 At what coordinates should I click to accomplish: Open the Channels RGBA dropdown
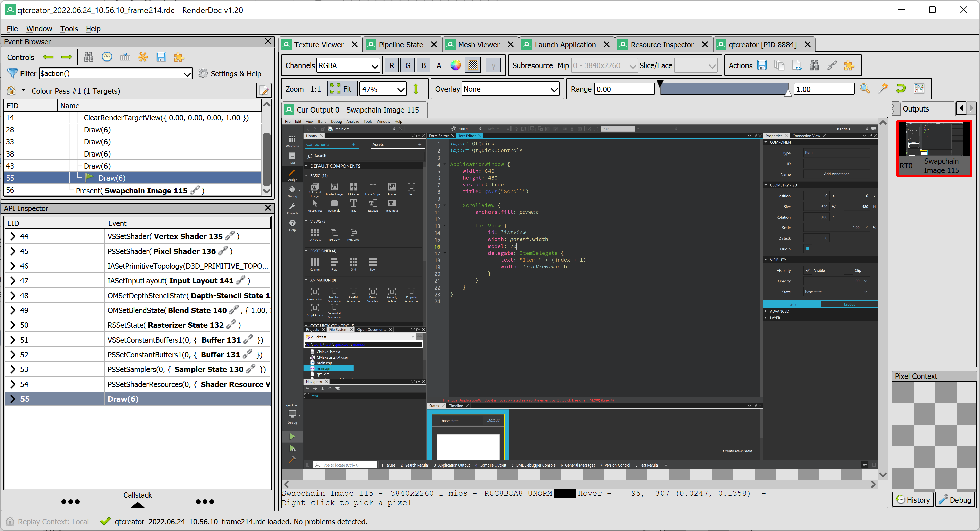(347, 65)
